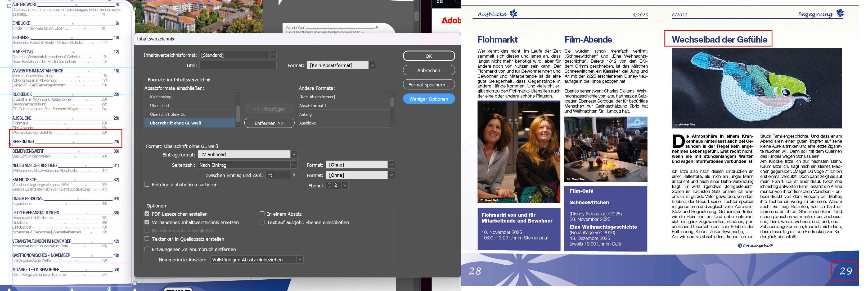Click into the Titel input field
This screenshot has height=291, width=868.
tap(237, 65)
